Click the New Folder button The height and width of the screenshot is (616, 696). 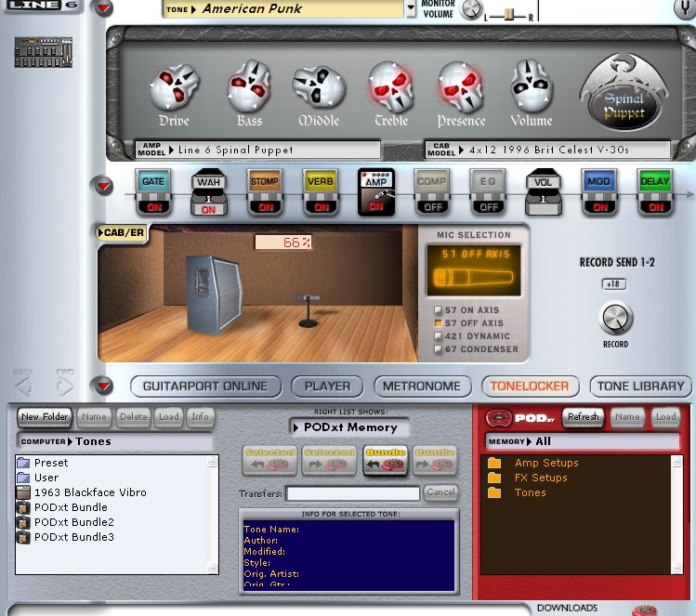point(45,417)
